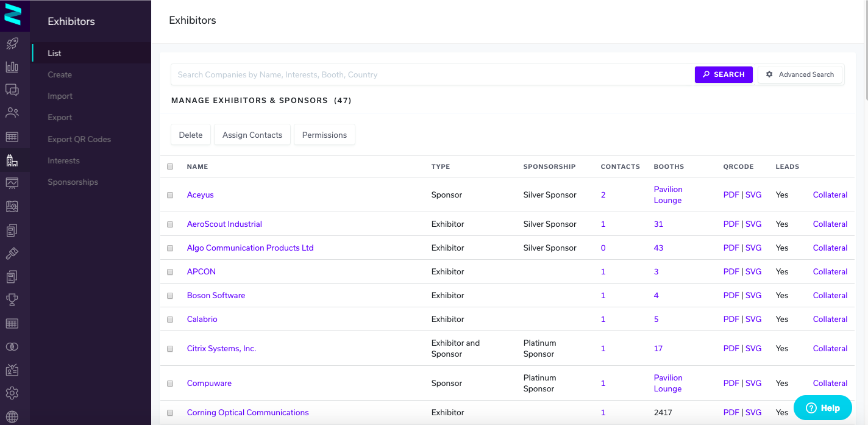
Task: Tick the Calabrio row checkbox
Action: click(x=170, y=320)
